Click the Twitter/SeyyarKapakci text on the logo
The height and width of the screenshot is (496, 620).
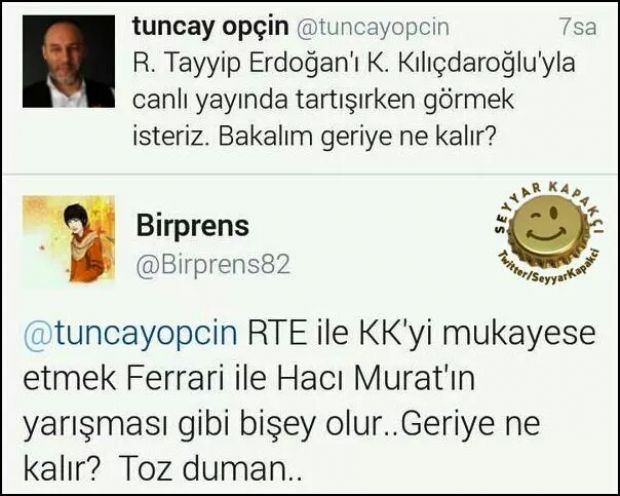pos(550,269)
